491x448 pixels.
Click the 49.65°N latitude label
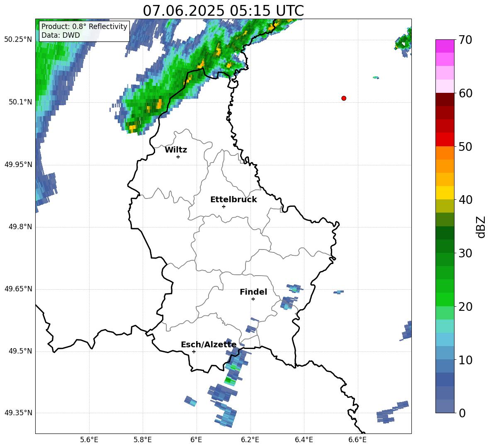18,289
